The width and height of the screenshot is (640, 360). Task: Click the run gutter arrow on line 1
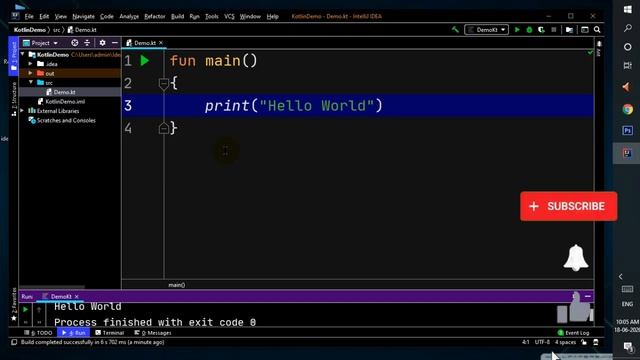pos(145,61)
